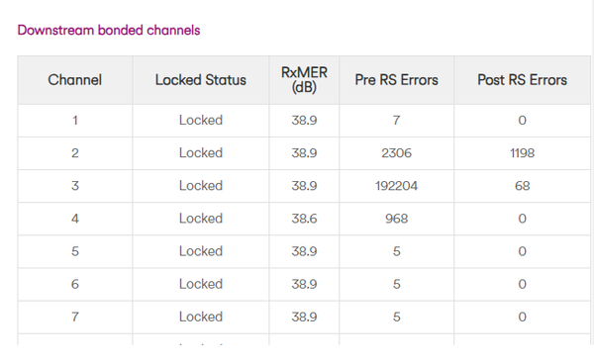
Task: Select the Locked Status column header
Action: [201, 80]
